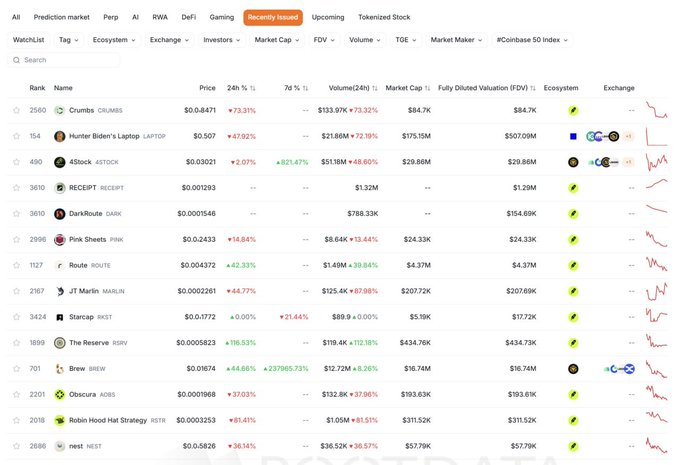Click the Hunter Biden's Laptop token logo

point(59,136)
